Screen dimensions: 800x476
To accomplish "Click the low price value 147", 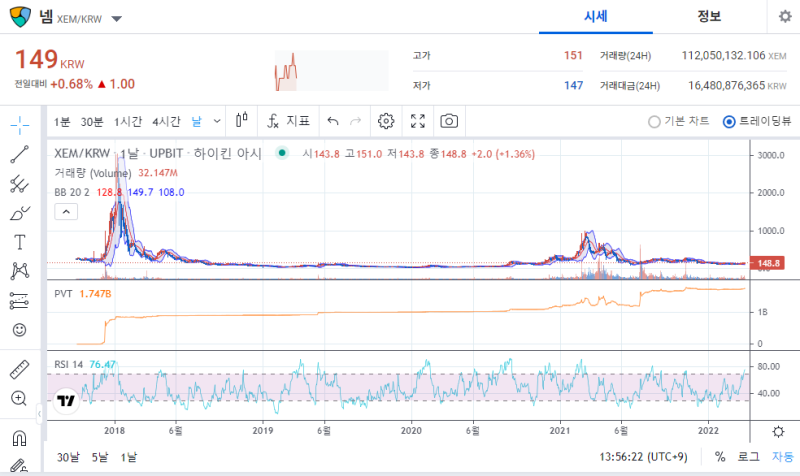I will coord(573,85).
